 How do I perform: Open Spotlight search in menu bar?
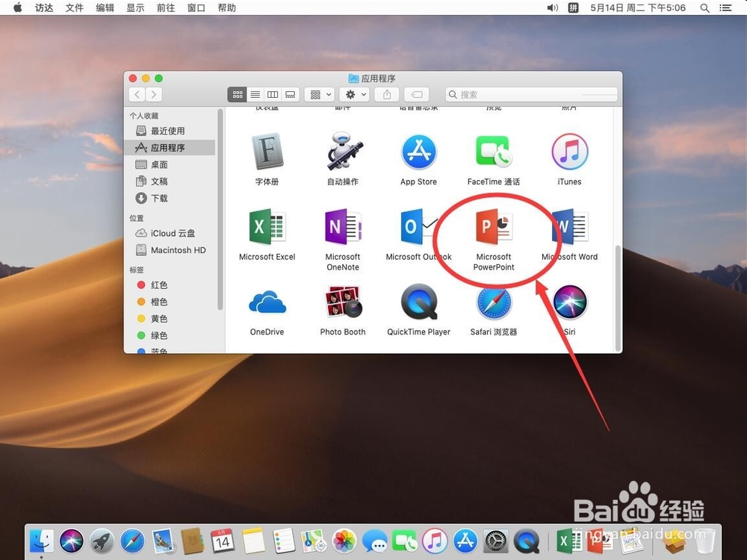pyautogui.click(x=704, y=7)
